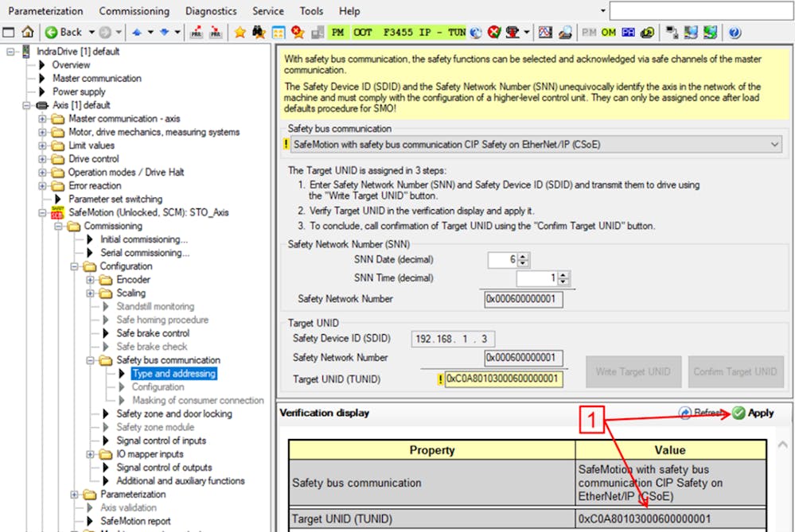795x532 pixels.
Task: Collapse the Safety bus communication tree node
Action: [x=90, y=360]
